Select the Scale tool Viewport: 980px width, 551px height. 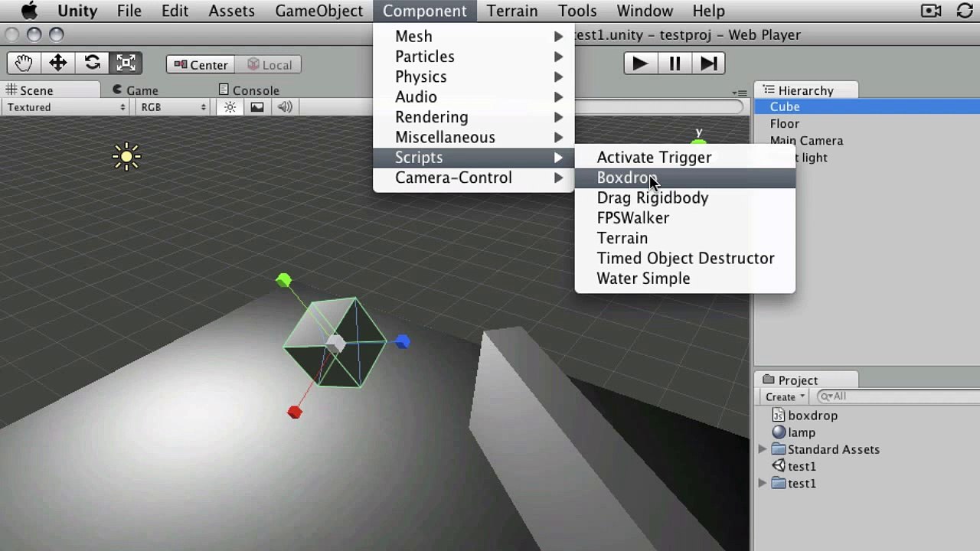[x=126, y=64]
